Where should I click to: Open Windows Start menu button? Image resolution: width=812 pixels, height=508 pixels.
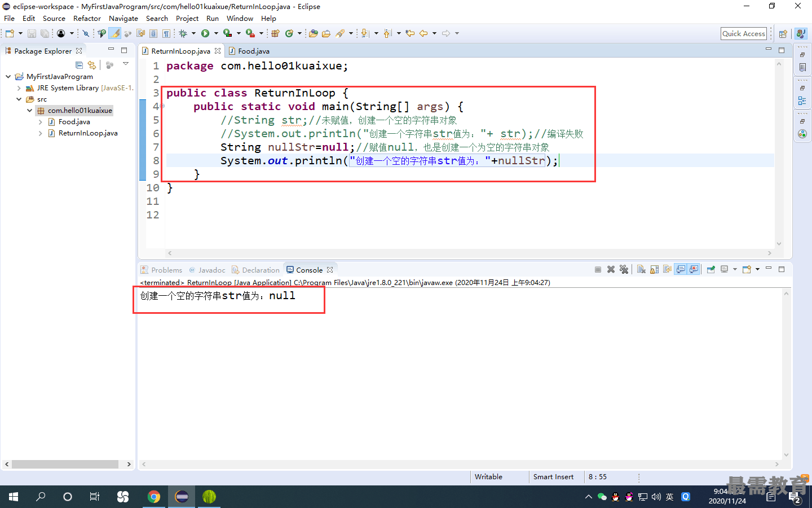click(x=14, y=497)
